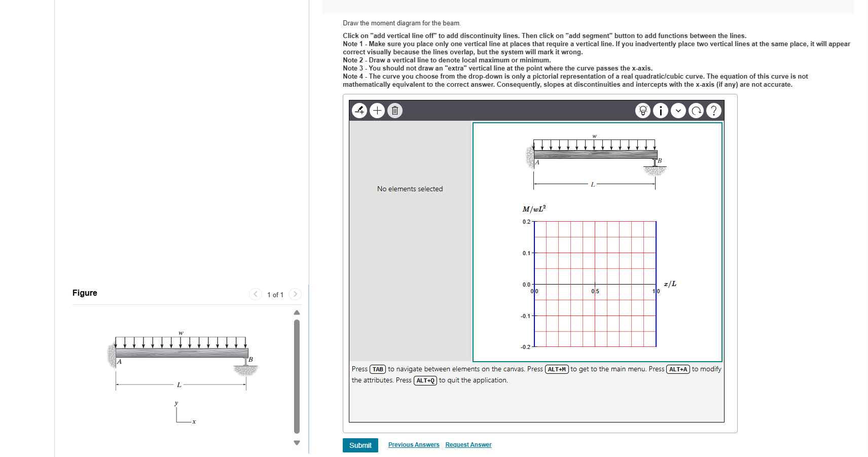This screenshot has width=868, height=457.
Task: Click the No elements selected panel area
Action: point(410,189)
